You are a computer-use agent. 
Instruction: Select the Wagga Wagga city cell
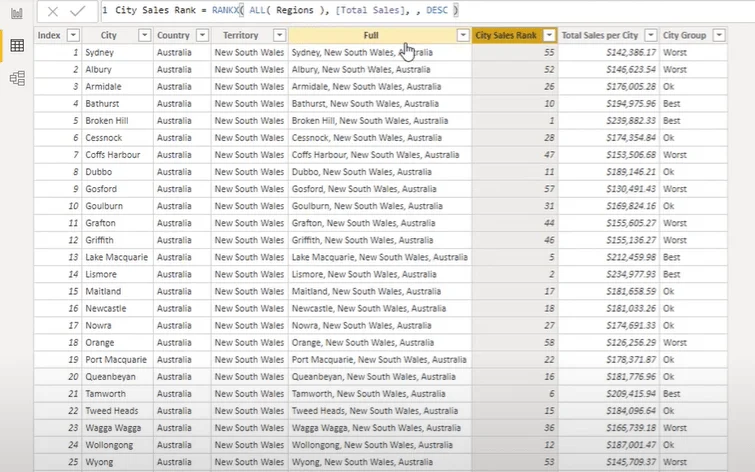(117, 428)
